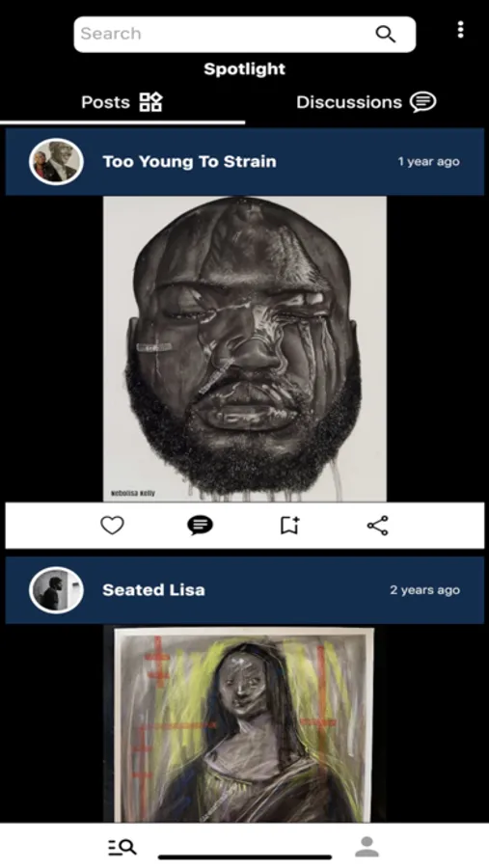View the bearded face charcoal artwork
The height and width of the screenshot is (868, 489).
point(245,349)
